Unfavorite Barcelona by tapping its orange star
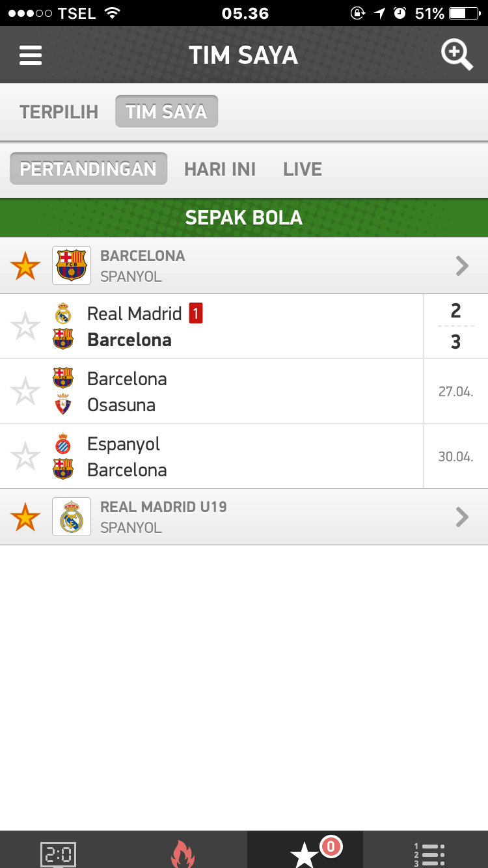This screenshot has width=488, height=868. pyautogui.click(x=25, y=265)
